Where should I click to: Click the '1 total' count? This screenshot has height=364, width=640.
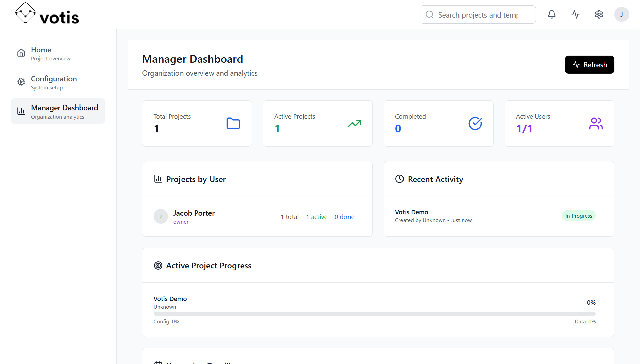(x=289, y=217)
